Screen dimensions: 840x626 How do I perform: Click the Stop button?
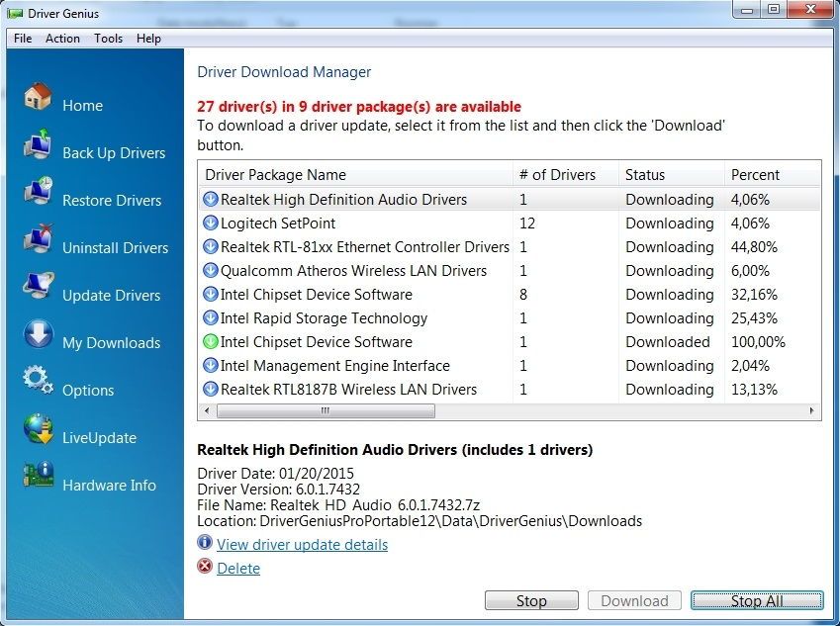click(x=531, y=601)
